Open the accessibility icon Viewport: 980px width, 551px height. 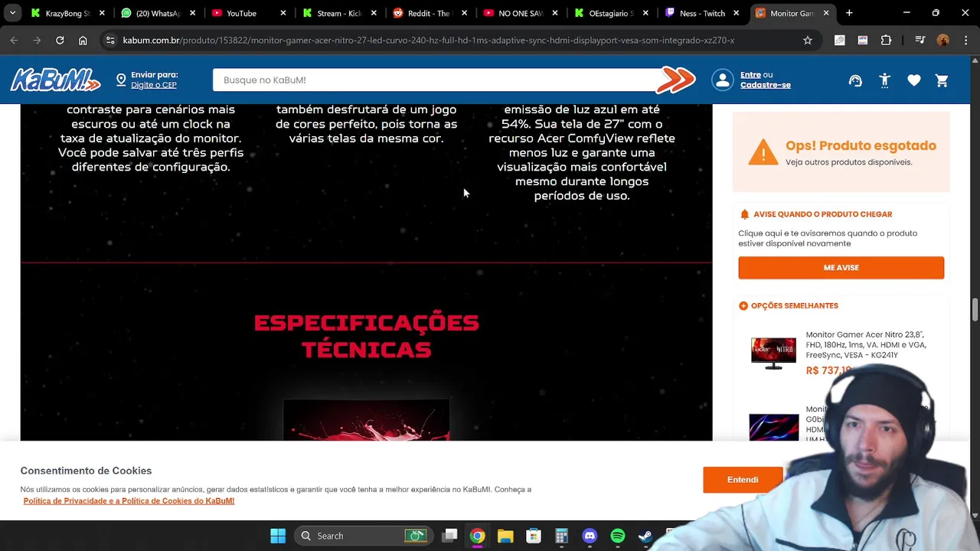[x=884, y=80]
